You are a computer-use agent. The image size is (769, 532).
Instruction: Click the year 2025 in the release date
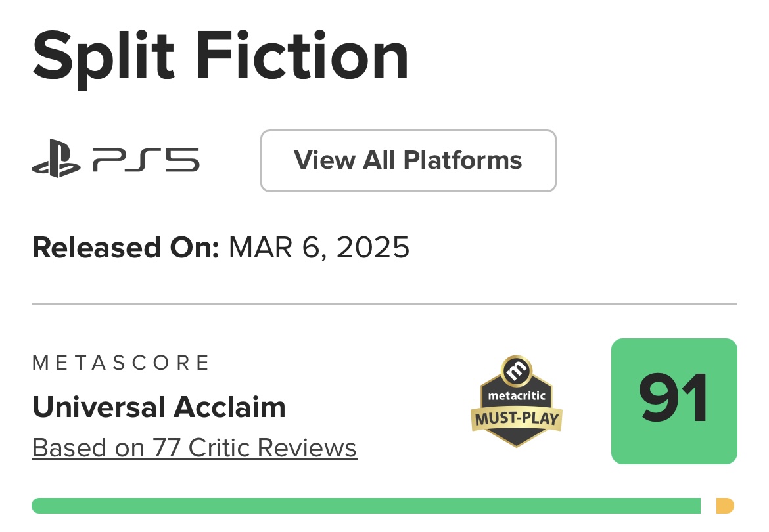point(373,248)
